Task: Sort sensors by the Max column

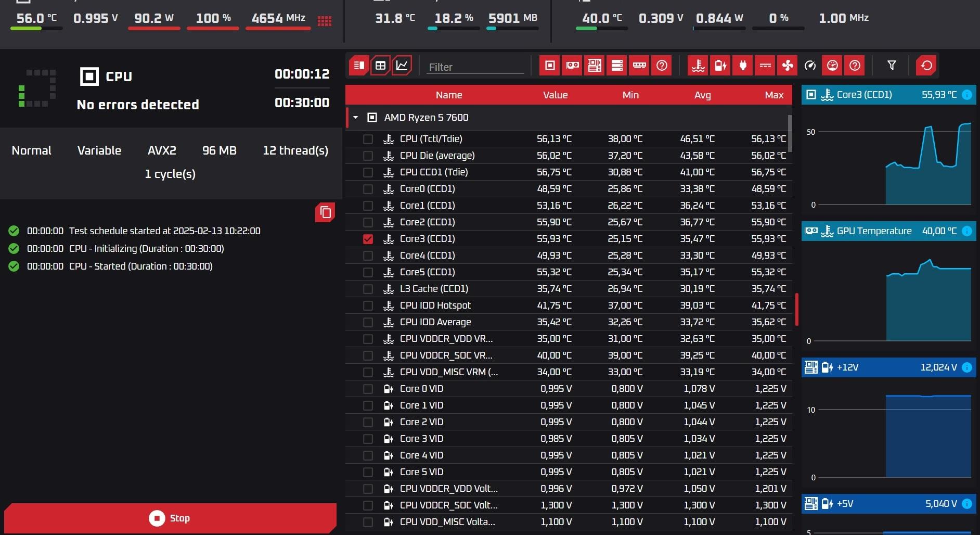Action: (774, 95)
